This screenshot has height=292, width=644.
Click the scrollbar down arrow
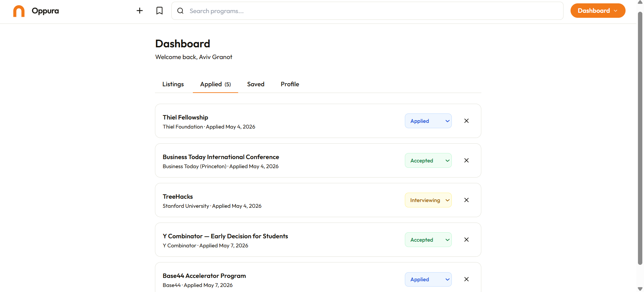click(x=640, y=289)
